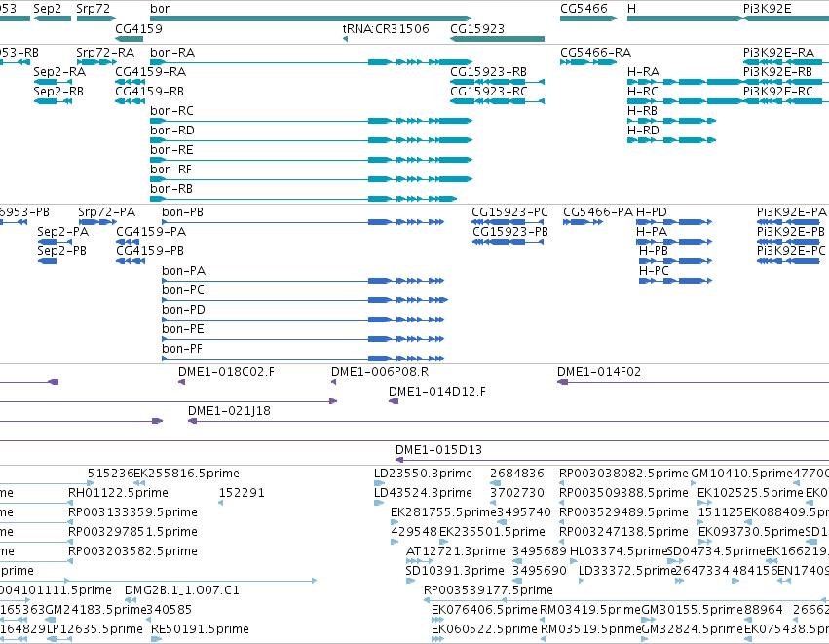829x644 pixels.
Task: Click transcript Srp72-RA
Action: pos(96,62)
